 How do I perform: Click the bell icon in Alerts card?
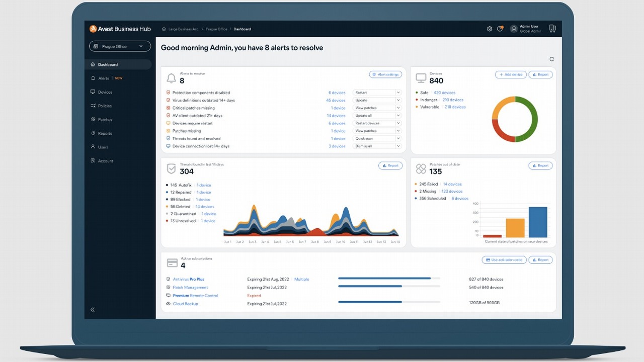[172, 78]
